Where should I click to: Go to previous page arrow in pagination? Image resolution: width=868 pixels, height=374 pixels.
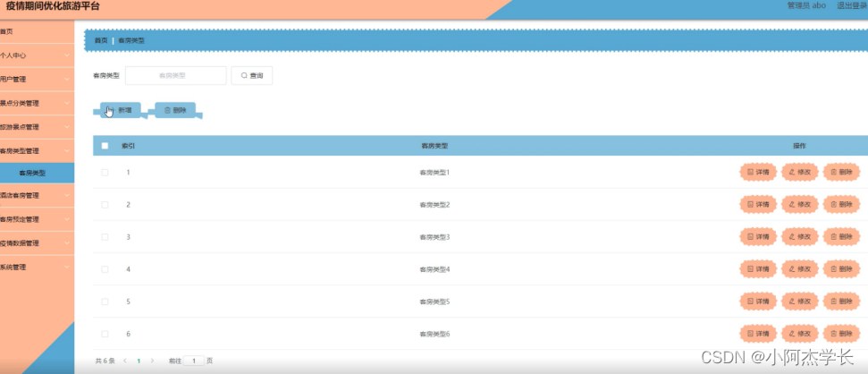click(x=124, y=361)
